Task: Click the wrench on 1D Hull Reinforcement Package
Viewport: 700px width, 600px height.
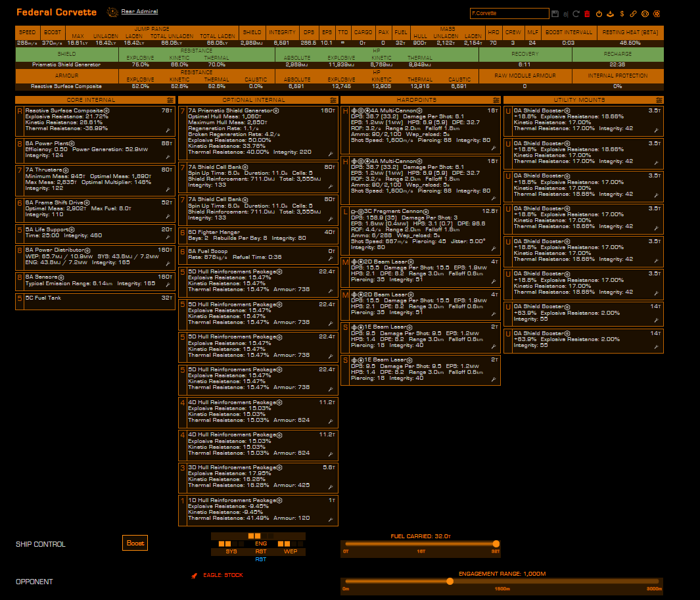Action: coord(331,520)
